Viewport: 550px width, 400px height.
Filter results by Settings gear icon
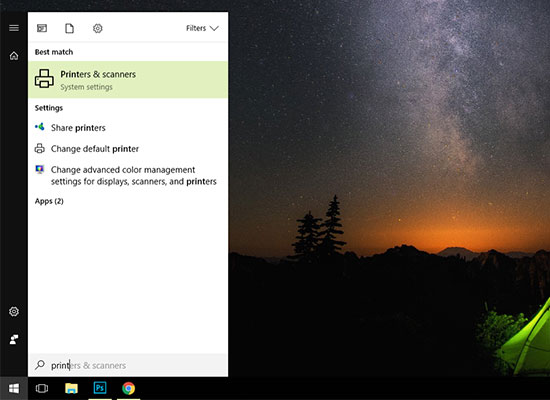coord(98,28)
